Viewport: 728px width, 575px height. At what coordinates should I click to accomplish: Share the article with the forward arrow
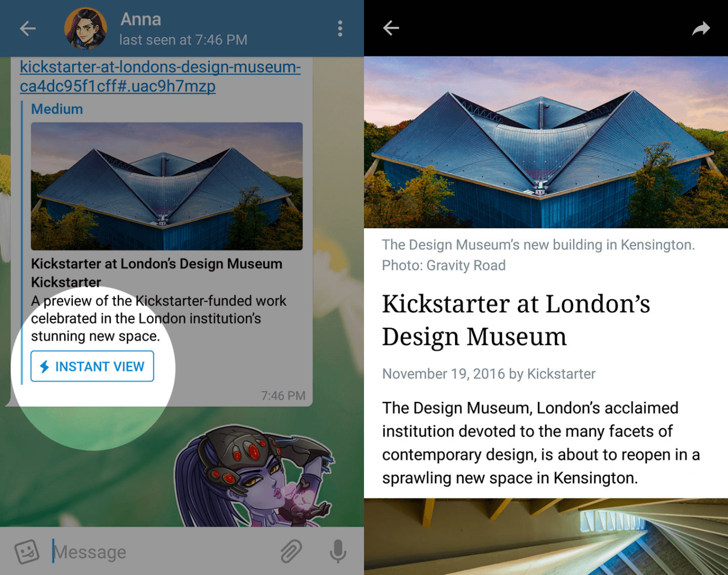pos(701,28)
